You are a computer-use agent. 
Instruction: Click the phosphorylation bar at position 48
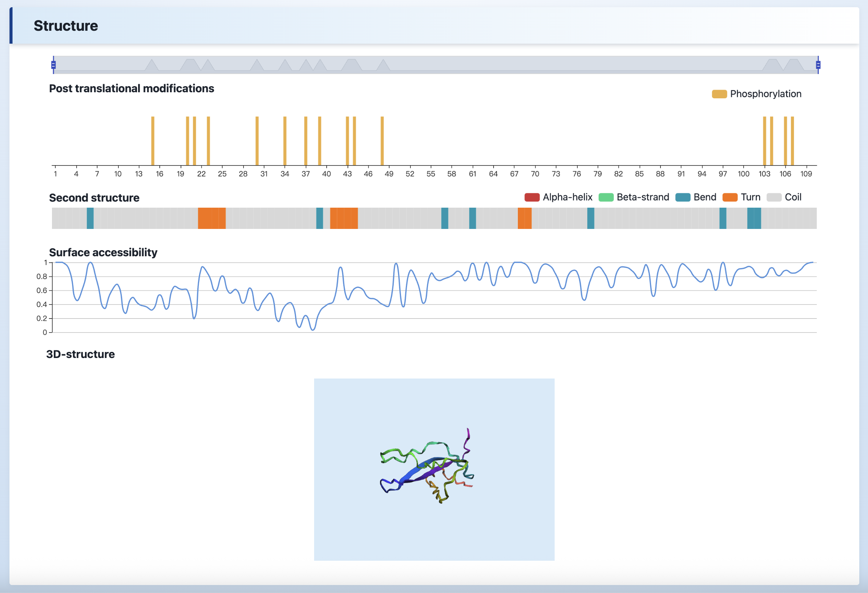pos(382,140)
